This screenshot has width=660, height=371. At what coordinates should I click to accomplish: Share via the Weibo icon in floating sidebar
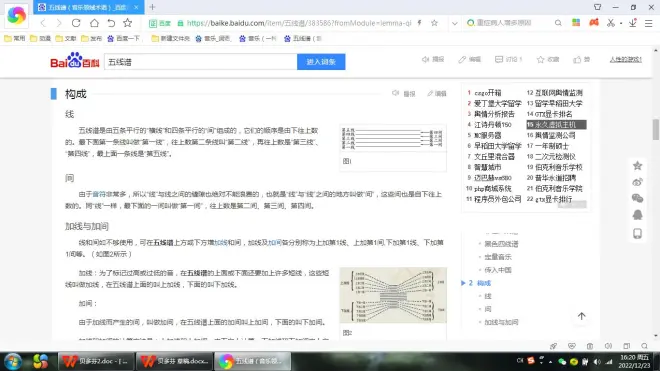[x=637, y=182]
